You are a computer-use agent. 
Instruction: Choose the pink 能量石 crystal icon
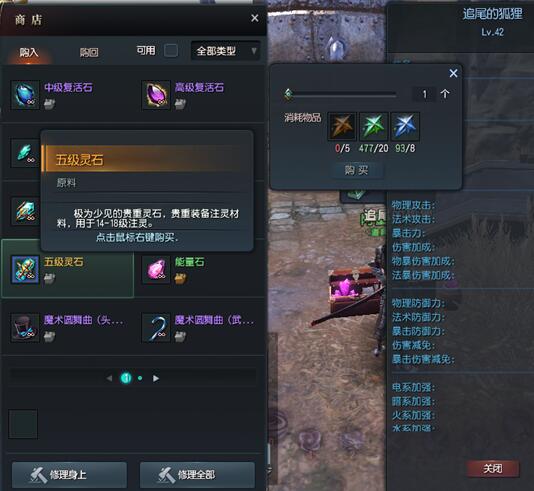click(156, 269)
